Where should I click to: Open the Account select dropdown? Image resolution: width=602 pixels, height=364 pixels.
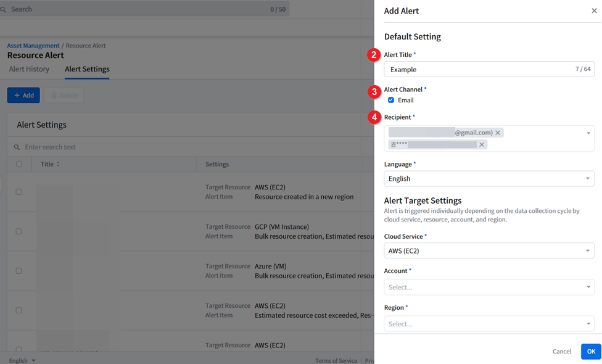tap(489, 287)
